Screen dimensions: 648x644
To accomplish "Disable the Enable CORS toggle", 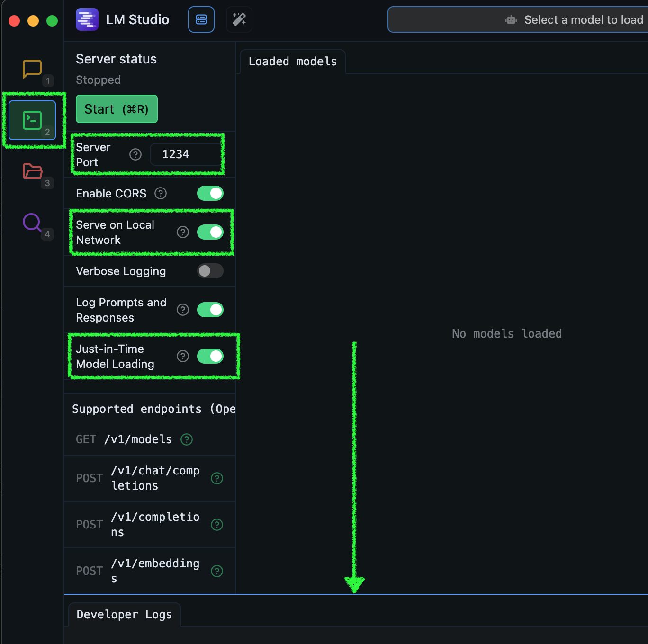I will [x=210, y=193].
